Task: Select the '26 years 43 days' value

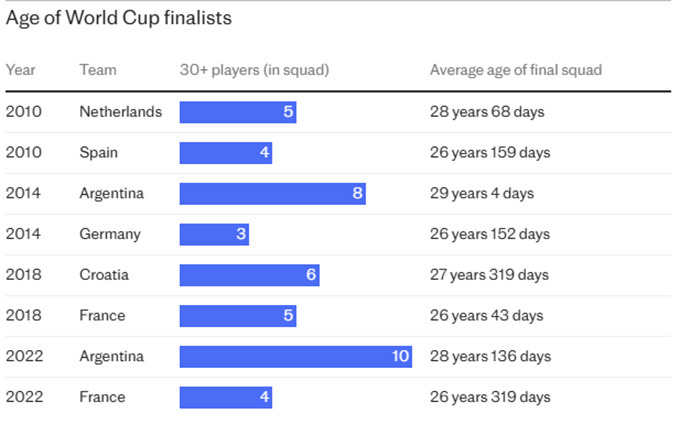Action: click(486, 316)
